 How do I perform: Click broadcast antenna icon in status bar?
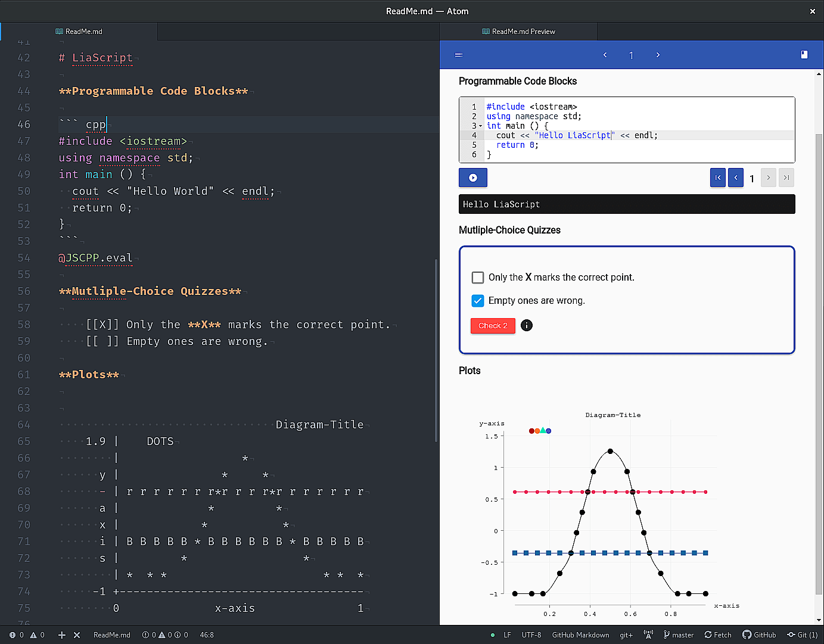click(x=648, y=635)
